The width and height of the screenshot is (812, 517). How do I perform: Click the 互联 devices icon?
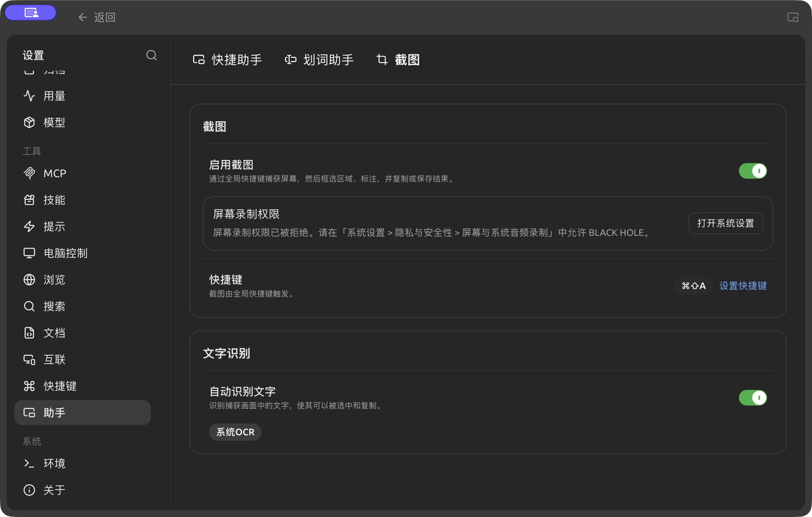[x=29, y=359]
